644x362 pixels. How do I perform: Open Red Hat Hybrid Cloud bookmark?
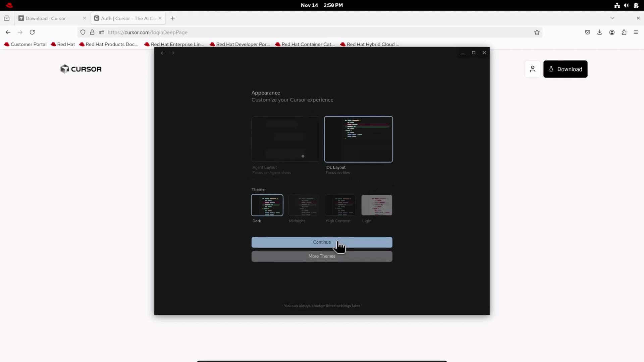click(x=370, y=44)
